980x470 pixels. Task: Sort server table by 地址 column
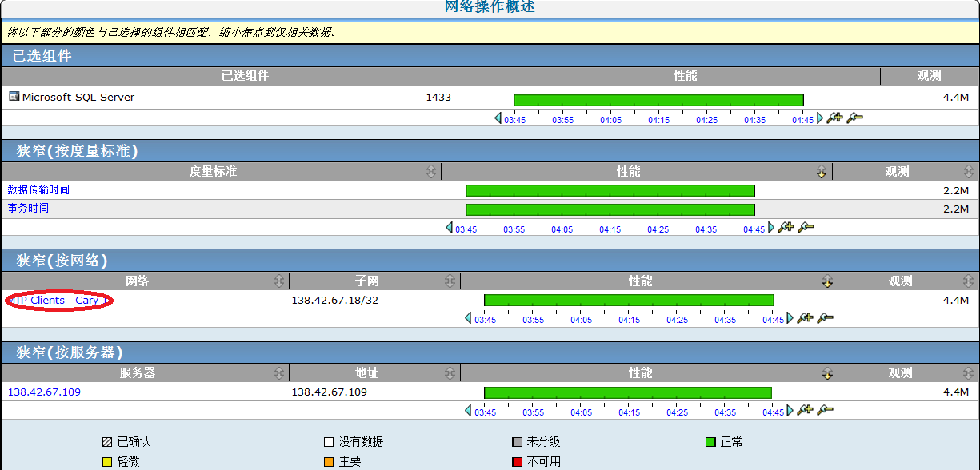[x=450, y=373]
